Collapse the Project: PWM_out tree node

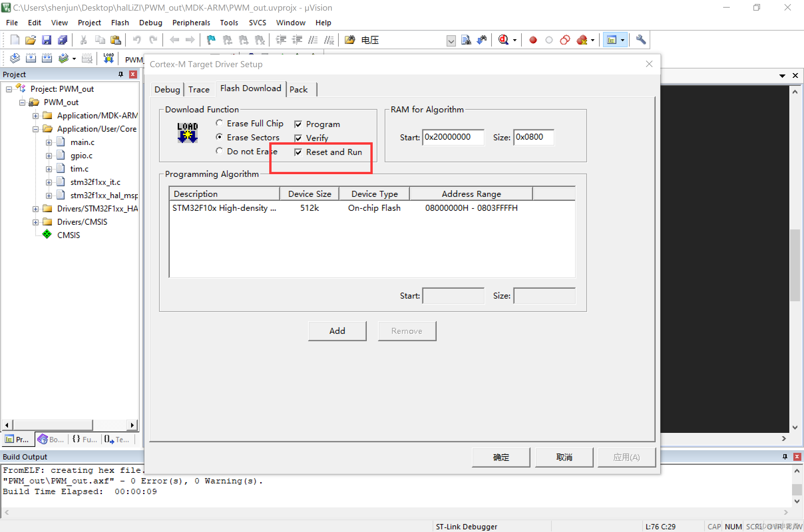(9, 89)
